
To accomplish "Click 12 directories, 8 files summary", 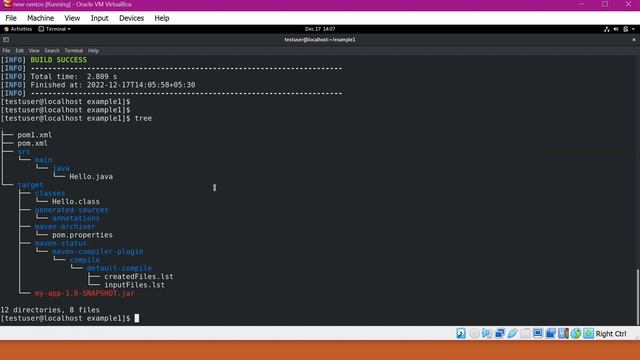I will (50, 310).
